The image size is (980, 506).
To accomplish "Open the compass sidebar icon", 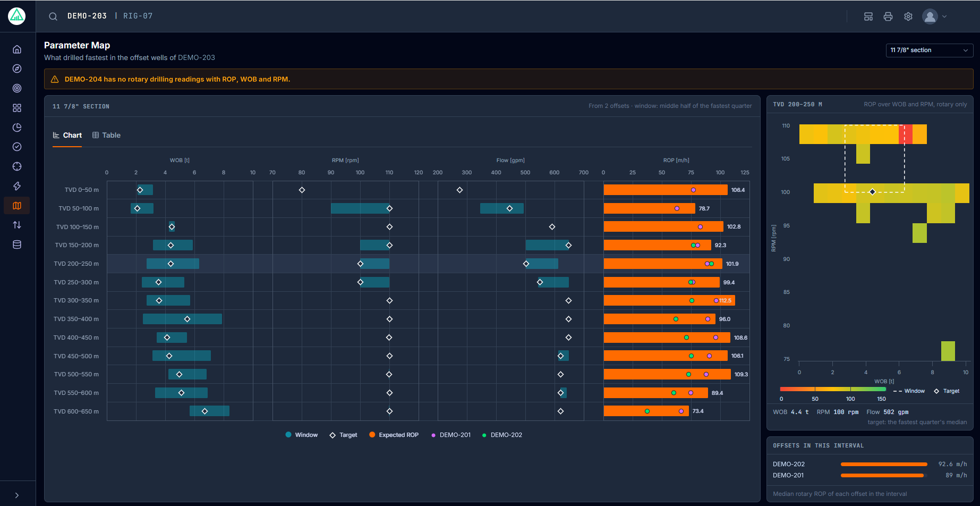I will 17,69.
